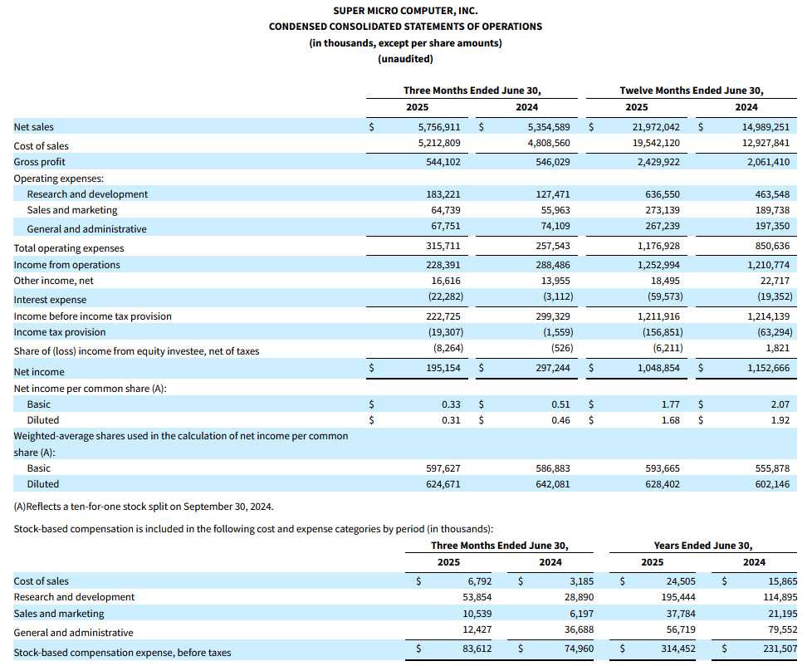Click the ten-for-one stock split footnote

pyautogui.click(x=144, y=507)
